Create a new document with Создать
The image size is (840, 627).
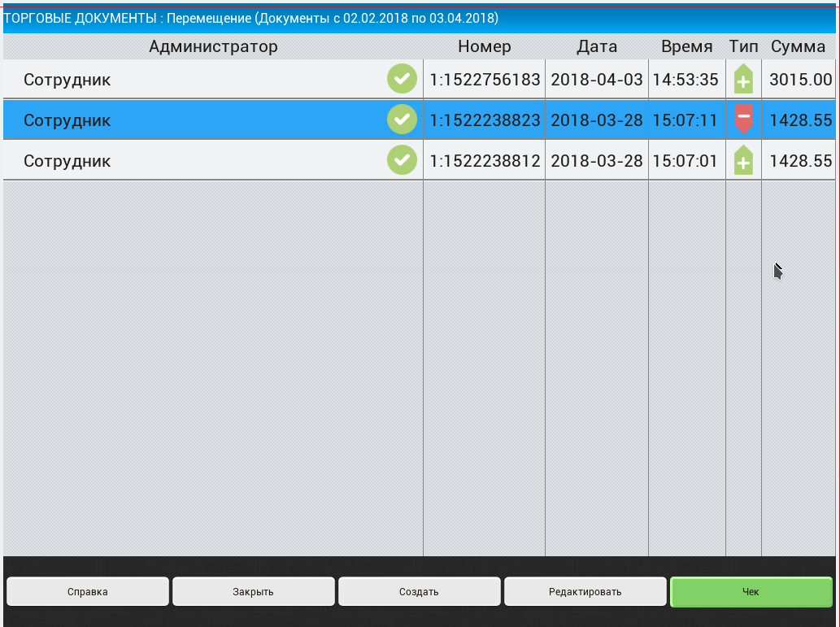pyautogui.click(x=419, y=592)
